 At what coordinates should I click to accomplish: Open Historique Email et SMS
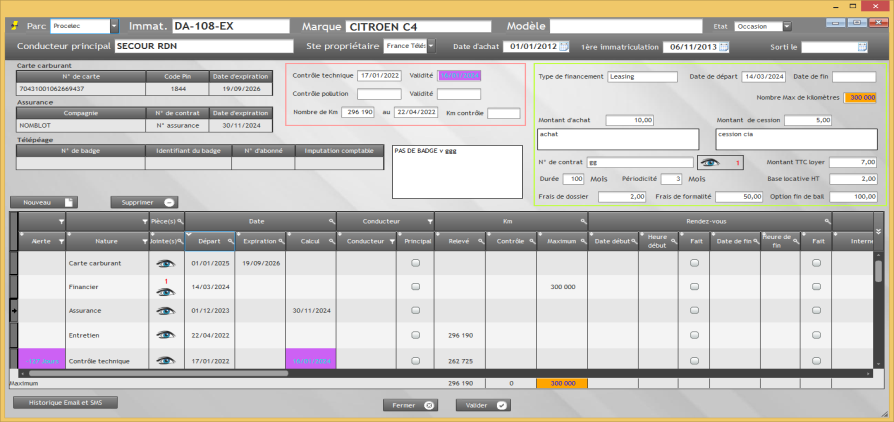pyautogui.click(x=65, y=402)
